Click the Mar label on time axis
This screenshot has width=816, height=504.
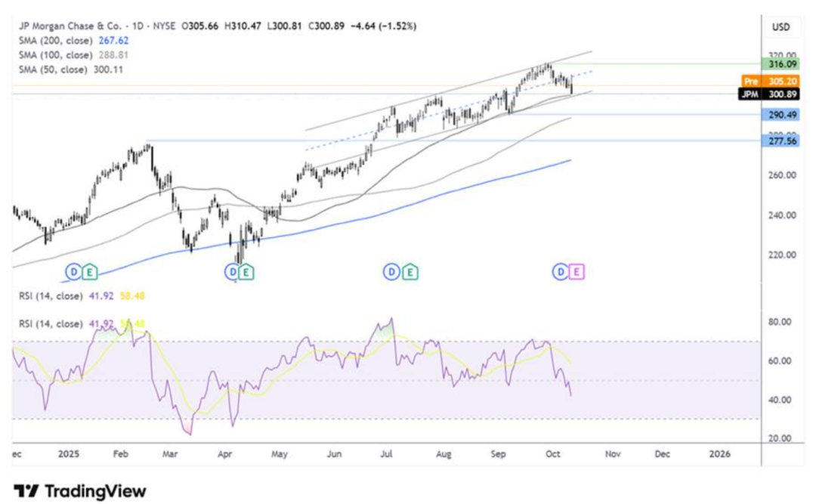(x=170, y=454)
